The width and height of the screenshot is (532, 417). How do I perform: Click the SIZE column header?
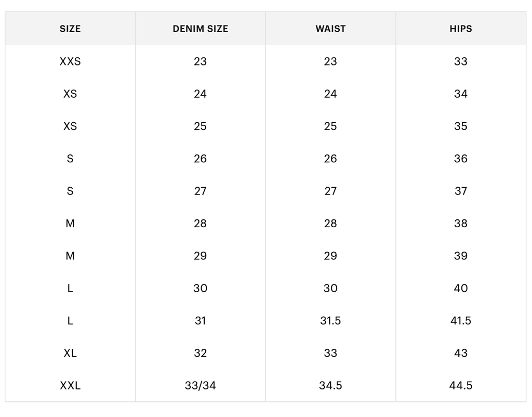coord(70,29)
